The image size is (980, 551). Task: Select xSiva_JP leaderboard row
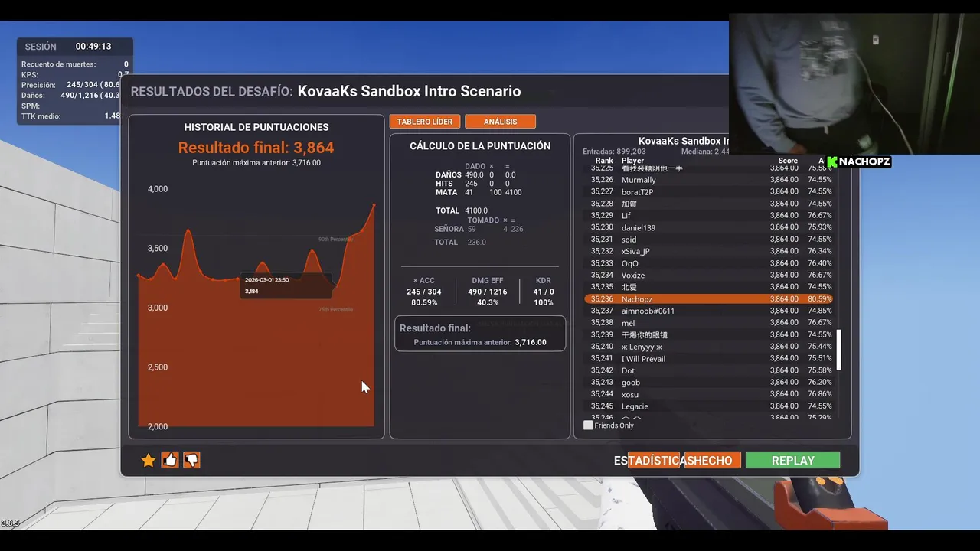pyautogui.click(x=709, y=251)
